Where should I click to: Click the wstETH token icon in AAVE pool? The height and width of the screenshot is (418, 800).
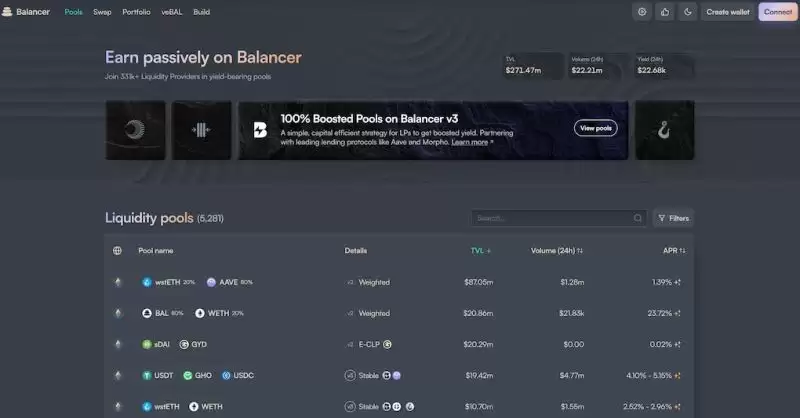147,282
